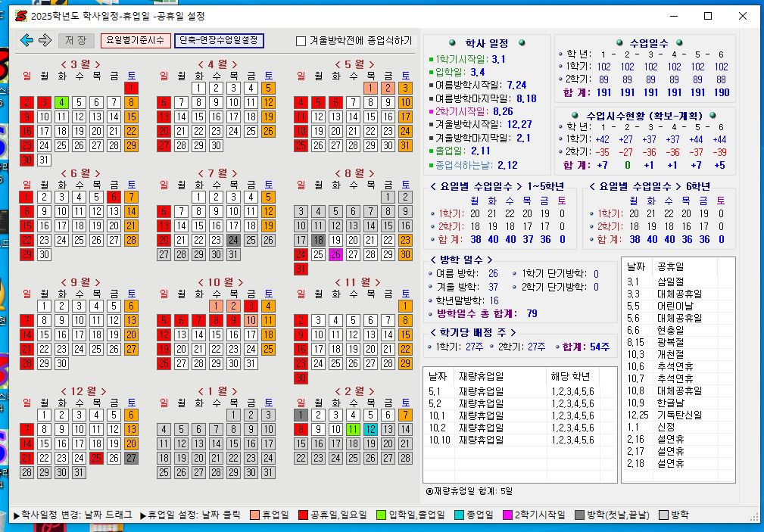
Task: Select 2학기시작일: 8.26 entry
Action: [x=471, y=111]
